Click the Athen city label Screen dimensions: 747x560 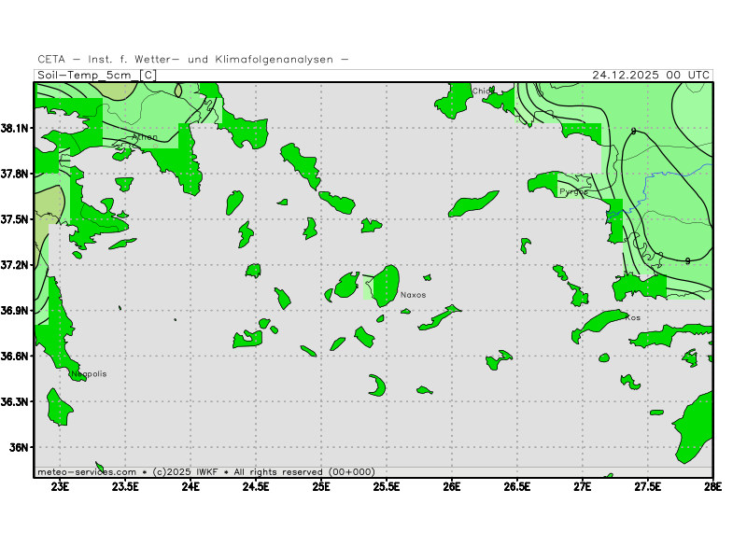pyautogui.click(x=145, y=137)
